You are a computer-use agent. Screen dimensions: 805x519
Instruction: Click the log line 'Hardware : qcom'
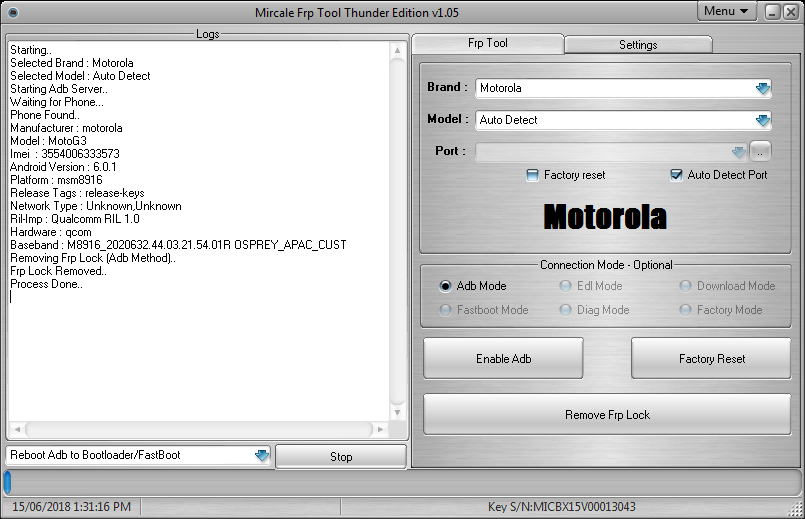(51, 232)
